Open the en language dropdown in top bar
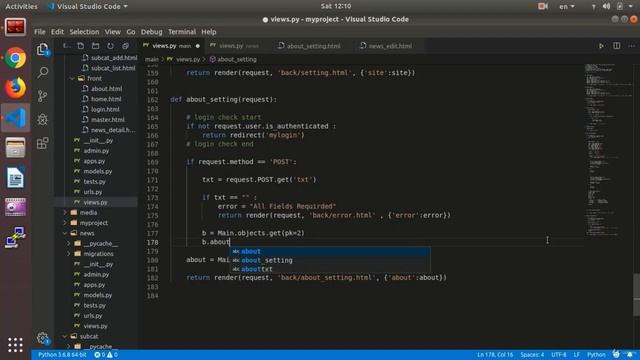640x360 pixels. click(x=567, y=6)
